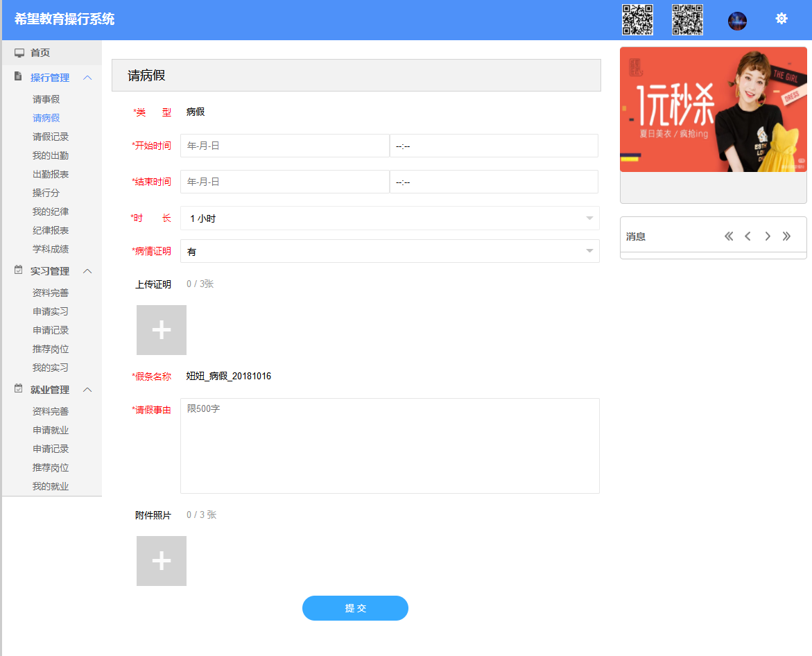The height and width of the screenshot is (656, 812).
Task: Click the 请假事由 text area
Action: (x=390, y=446)
